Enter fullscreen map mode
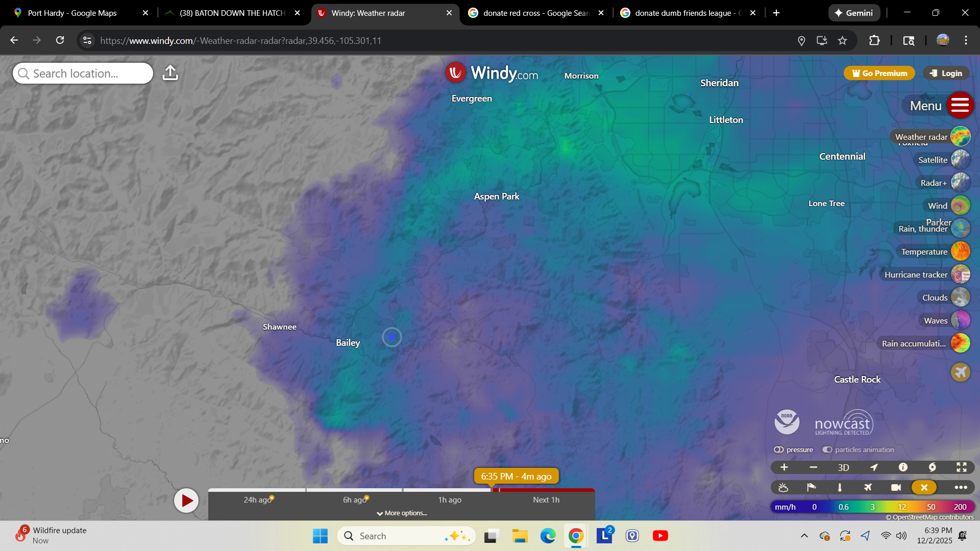Image resolution: width=980 pixels, height=551 pixels. click(961, 467)
